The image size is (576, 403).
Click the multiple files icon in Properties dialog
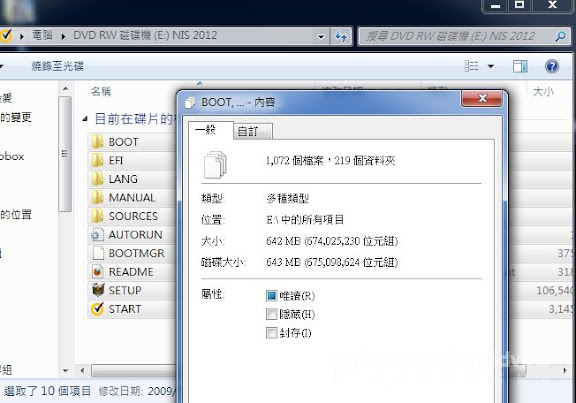click(x=215, y=164)
